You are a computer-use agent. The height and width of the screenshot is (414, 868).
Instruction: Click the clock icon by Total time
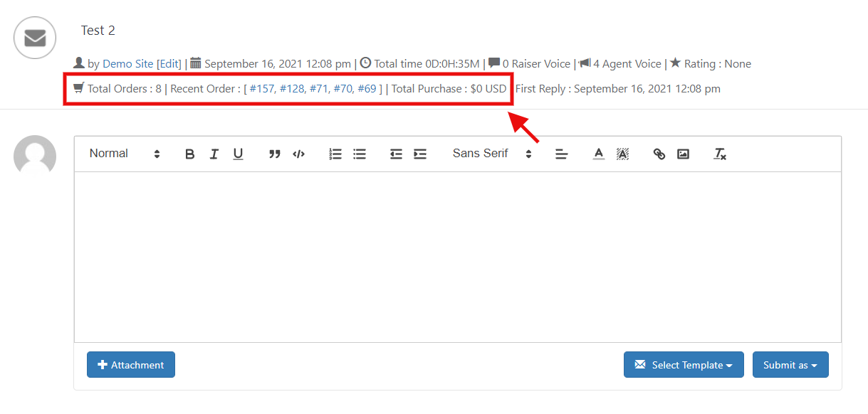point(365,63)
